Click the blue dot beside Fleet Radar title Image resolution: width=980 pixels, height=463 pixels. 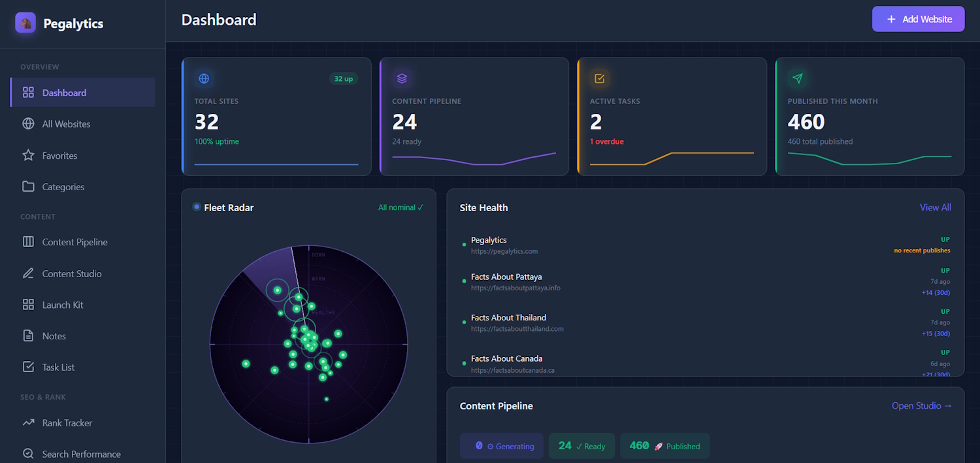197,207
